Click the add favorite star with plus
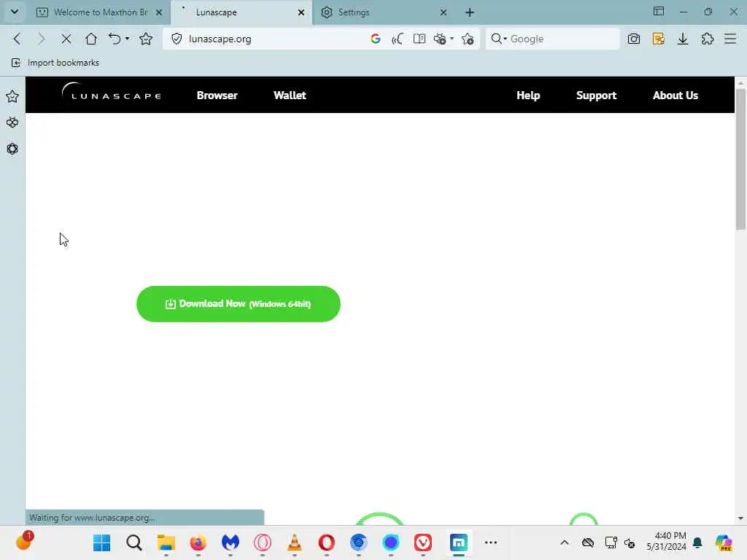The height and width of the screenshot is (560, 747). coord(468,39)
